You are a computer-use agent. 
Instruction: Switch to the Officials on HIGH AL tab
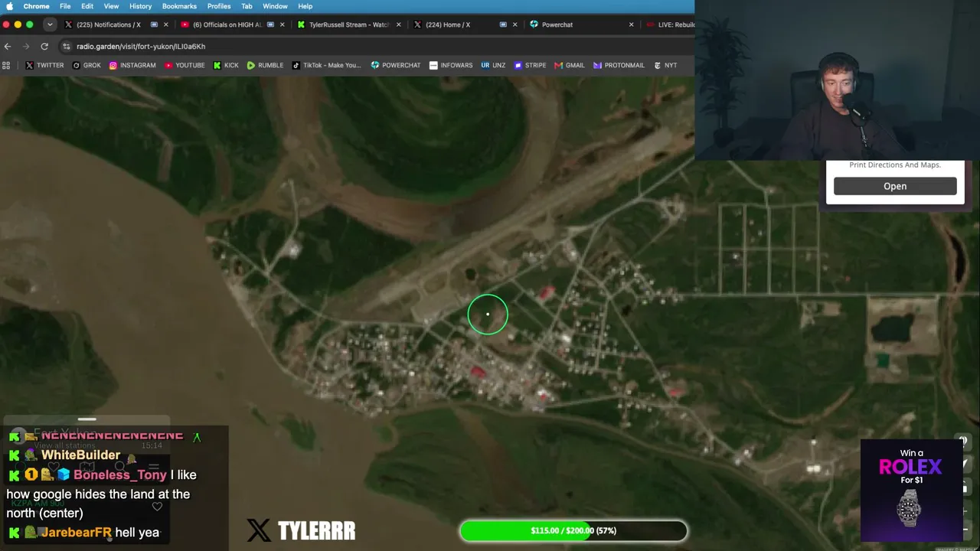[x=231, y=24]
